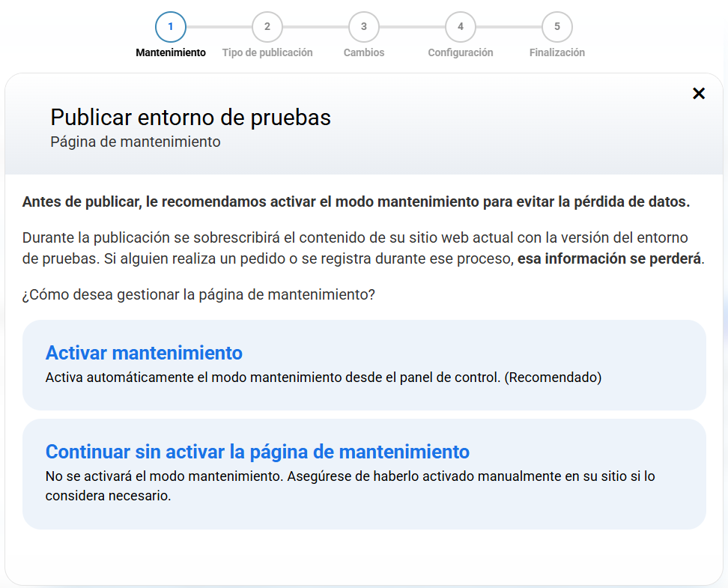The image size is (728, 588).
Task: Go to step 3 circle
Action: tap(363, 26)
